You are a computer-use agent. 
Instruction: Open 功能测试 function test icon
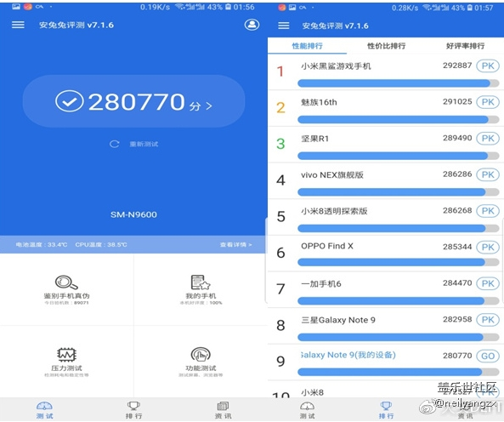pos(201,355)
